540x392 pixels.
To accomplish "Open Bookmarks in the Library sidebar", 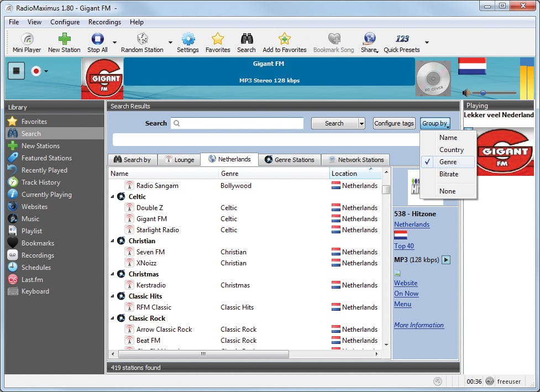I will point(55,243).
